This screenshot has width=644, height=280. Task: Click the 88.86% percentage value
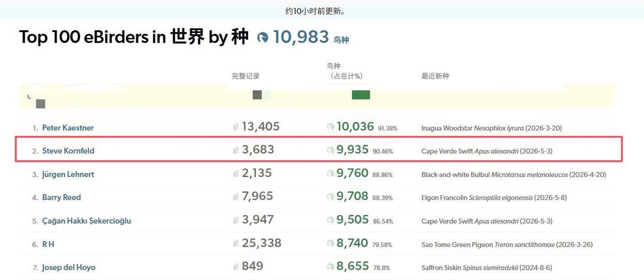click(x=383, y=175)
